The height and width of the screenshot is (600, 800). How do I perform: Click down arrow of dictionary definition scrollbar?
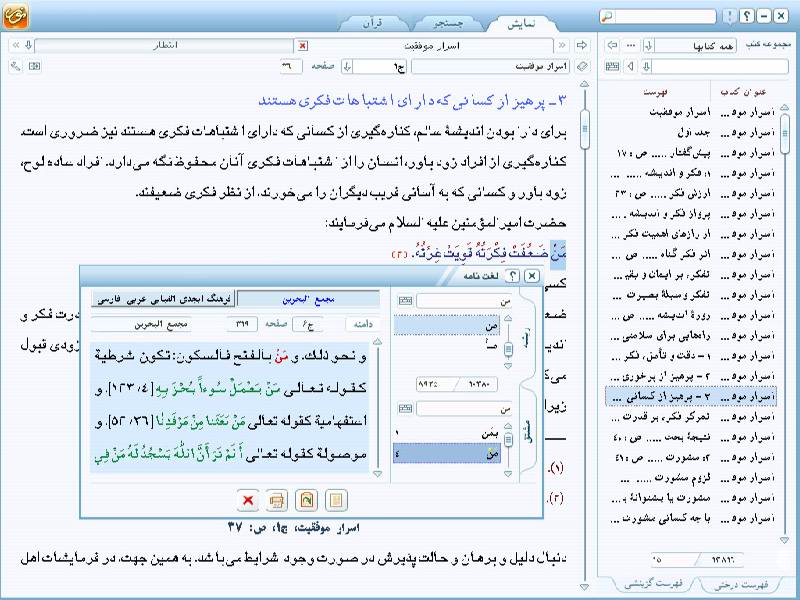coord(378,473)
